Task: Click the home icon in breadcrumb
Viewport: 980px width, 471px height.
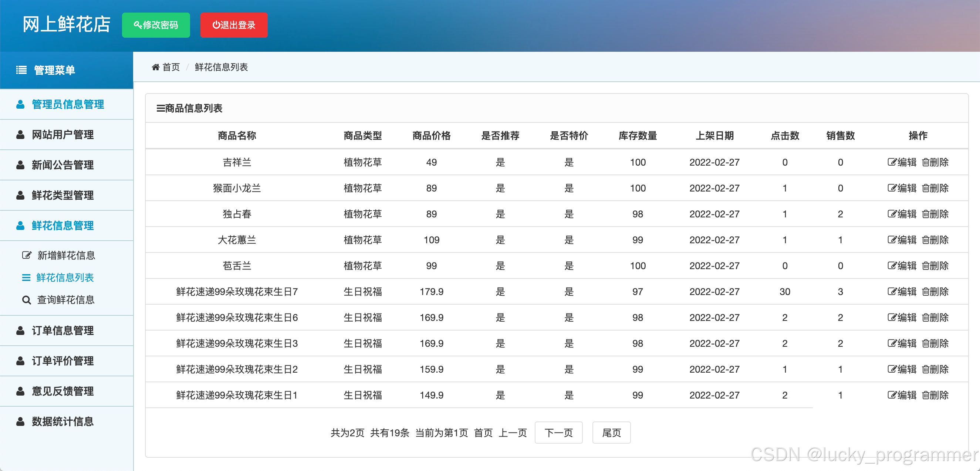Action: tap(155, 67)
